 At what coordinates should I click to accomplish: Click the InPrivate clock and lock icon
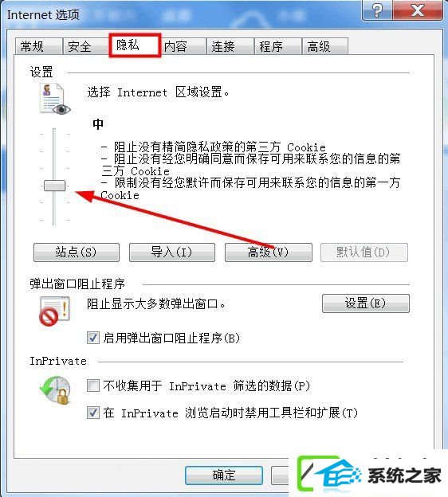click(56, 390)
